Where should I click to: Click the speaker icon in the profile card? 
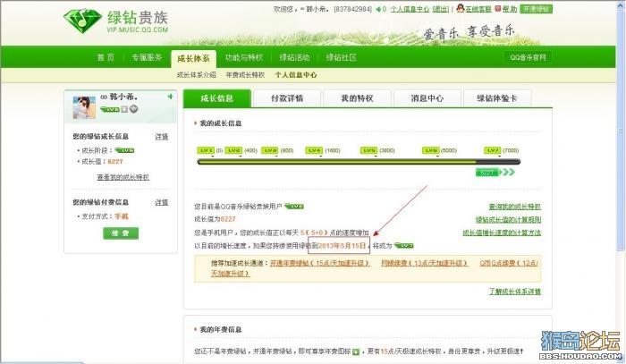pos(170,97)
